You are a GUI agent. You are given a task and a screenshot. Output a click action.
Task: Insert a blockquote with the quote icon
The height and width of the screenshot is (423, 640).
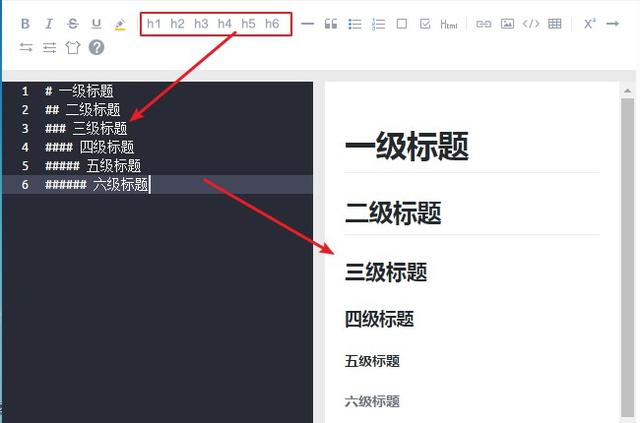pyautogui.click(x=331, y=24)
